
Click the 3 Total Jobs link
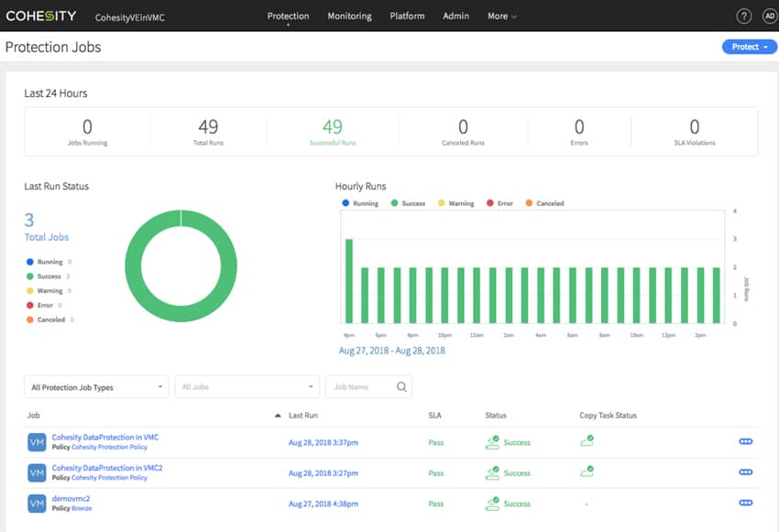click(46, 227)
